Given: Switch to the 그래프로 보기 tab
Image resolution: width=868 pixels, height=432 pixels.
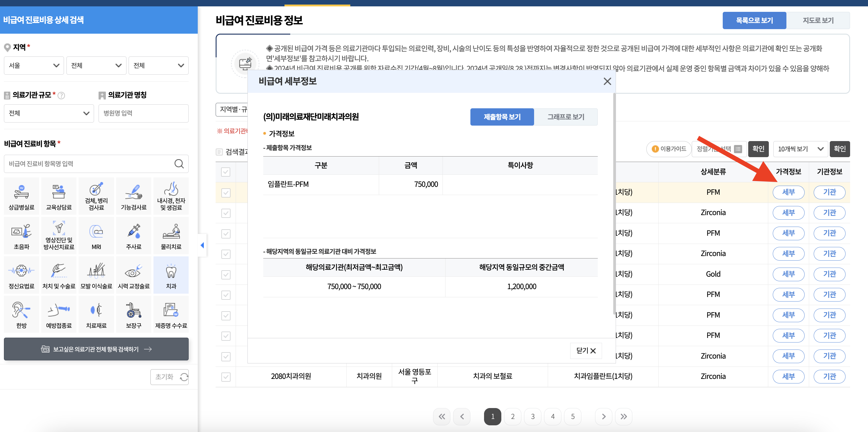Looking at the screenshot, I should point(566,117).
